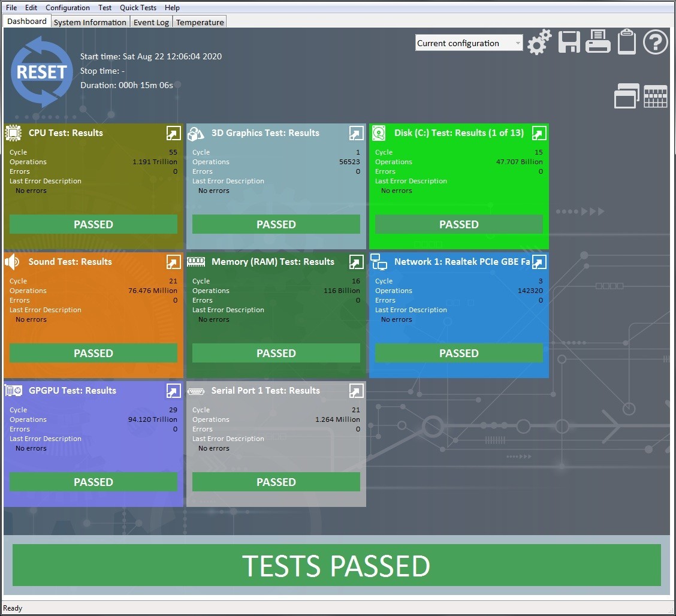
Task: Copy results with the clipboard icon
Action: (626, 42)
